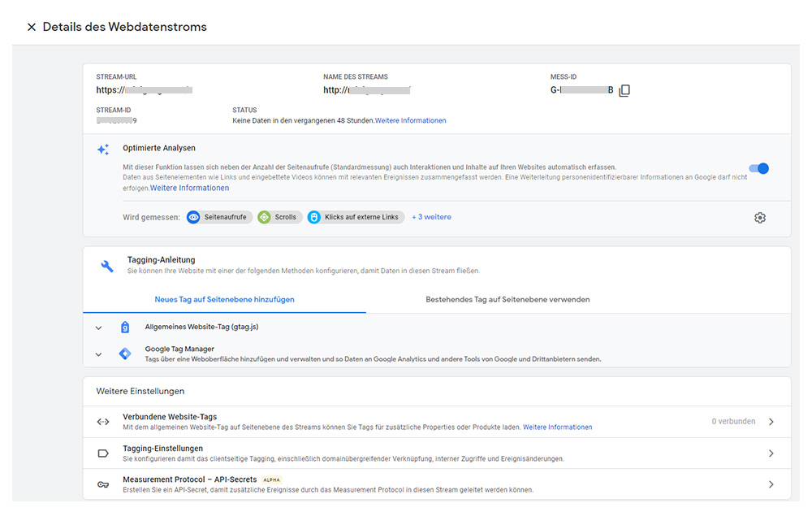Screen dimensions: 812x512
Task: Switch to Bestehendes Tag auf Seitenebene verwenden tab
Action: click(x=508, y=300)
